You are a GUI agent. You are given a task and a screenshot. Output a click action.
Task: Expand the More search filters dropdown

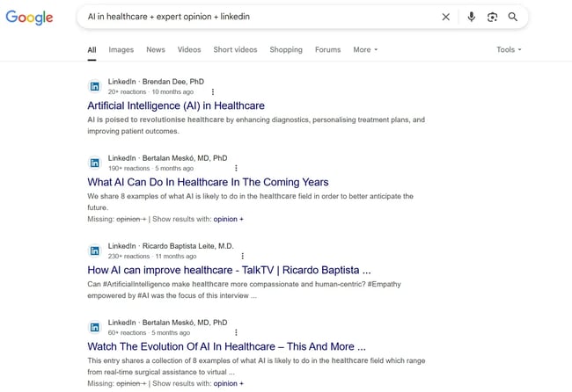click(365, 50)
